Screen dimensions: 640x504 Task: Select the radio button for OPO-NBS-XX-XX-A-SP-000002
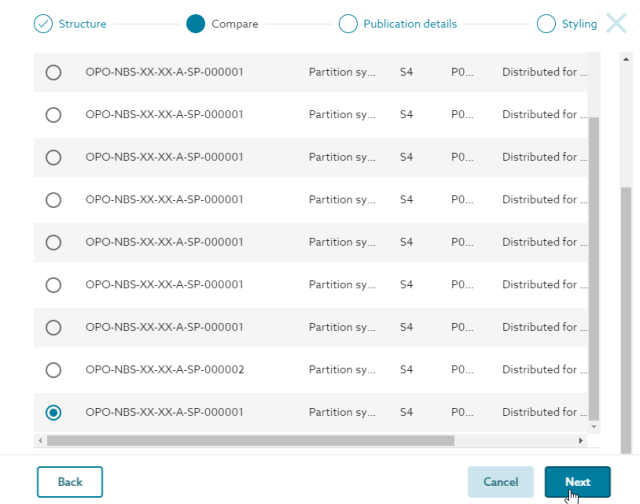pos(53,370)
